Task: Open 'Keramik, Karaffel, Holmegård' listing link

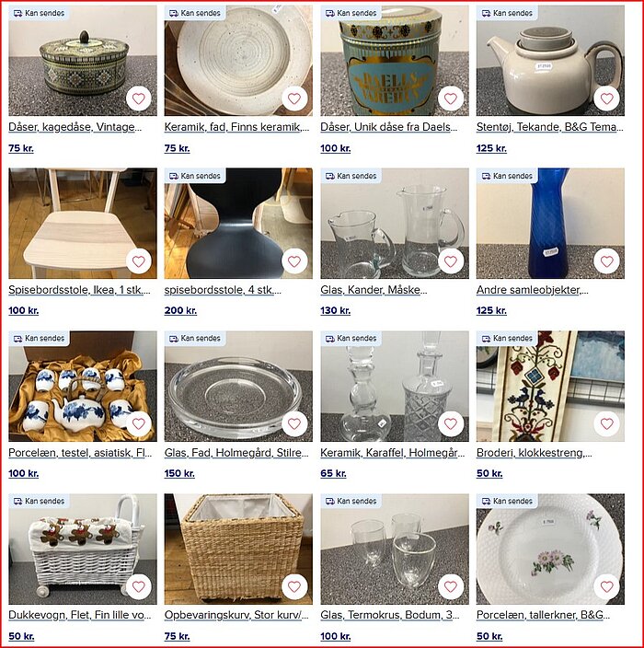Action: click(393, 453)
